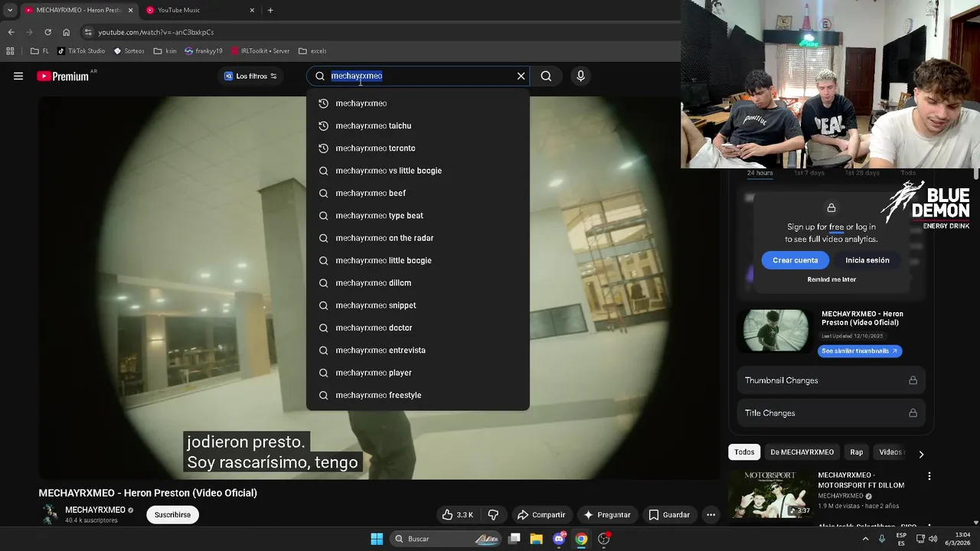Clear the search box with the X
The width and height of the screenshot is (980, 551).
click(521, 76)
